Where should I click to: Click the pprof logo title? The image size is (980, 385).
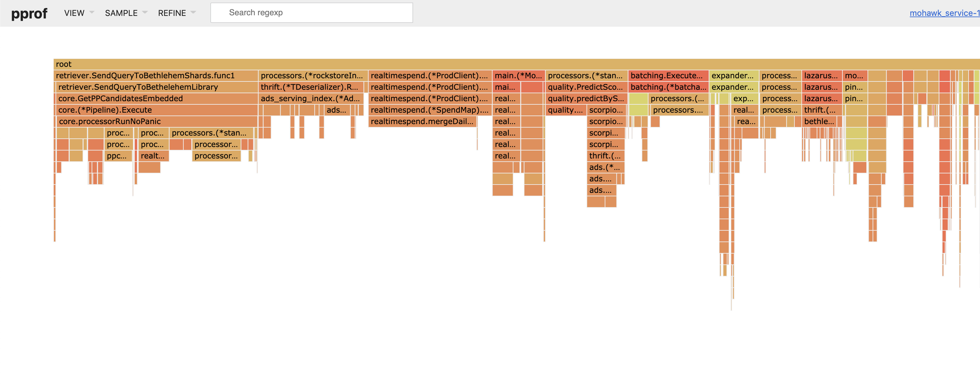29,14
